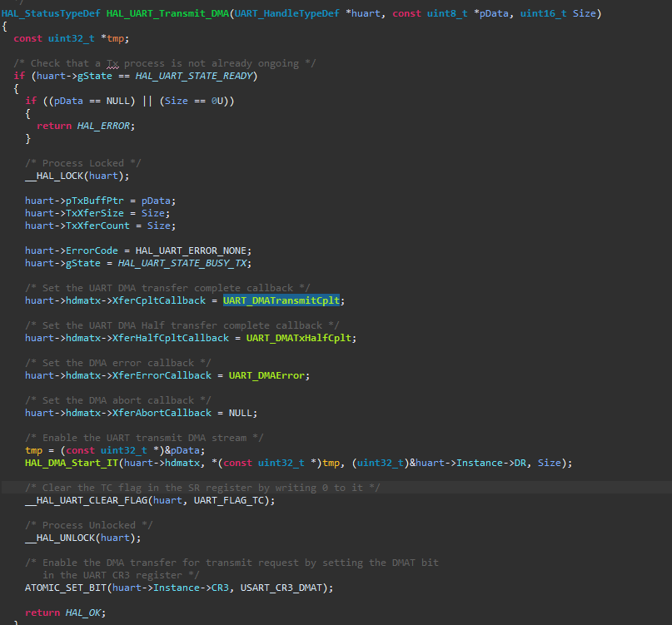Click __HAL_LOCK(huart) macro call

[x=77, y=176]
